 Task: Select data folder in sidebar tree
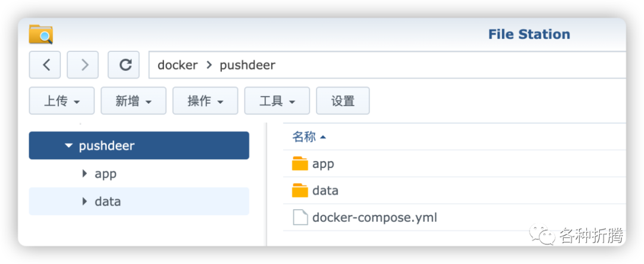[108, 201]
